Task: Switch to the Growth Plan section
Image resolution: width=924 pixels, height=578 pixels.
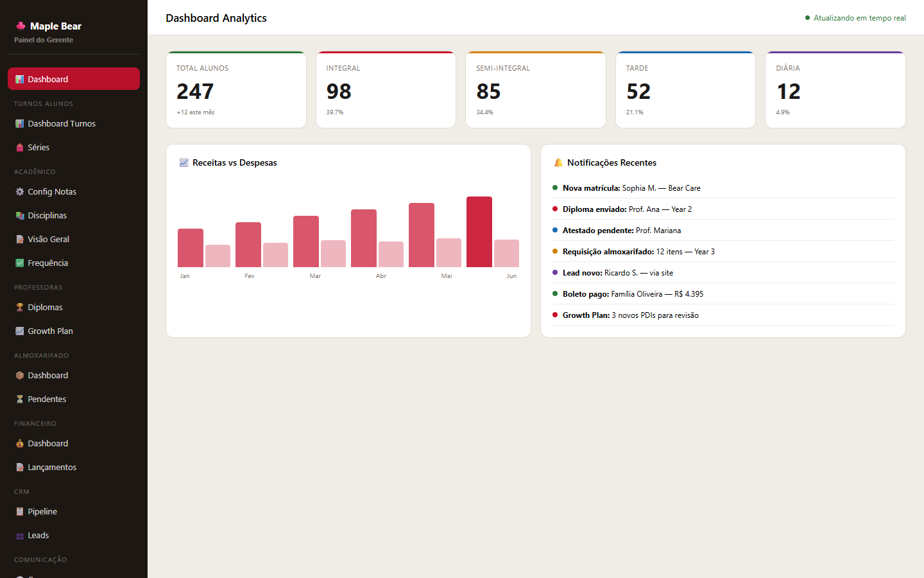Action: point(49,331)
